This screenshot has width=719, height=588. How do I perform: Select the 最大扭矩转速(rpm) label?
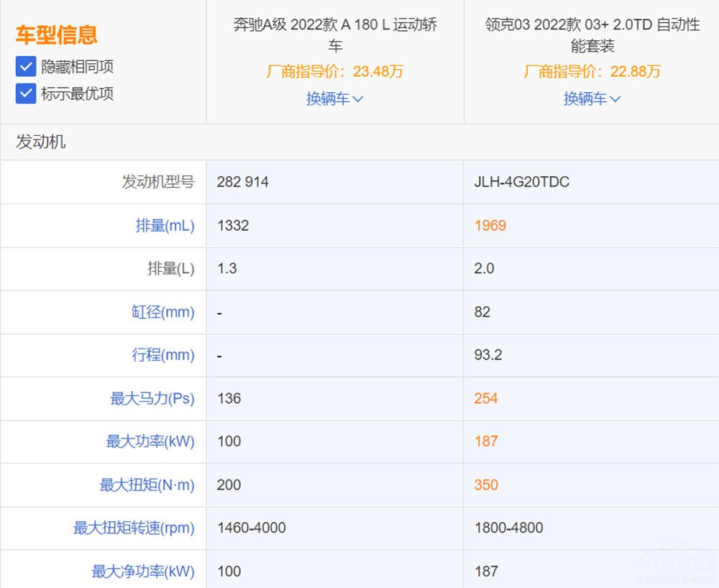[134, 528]
